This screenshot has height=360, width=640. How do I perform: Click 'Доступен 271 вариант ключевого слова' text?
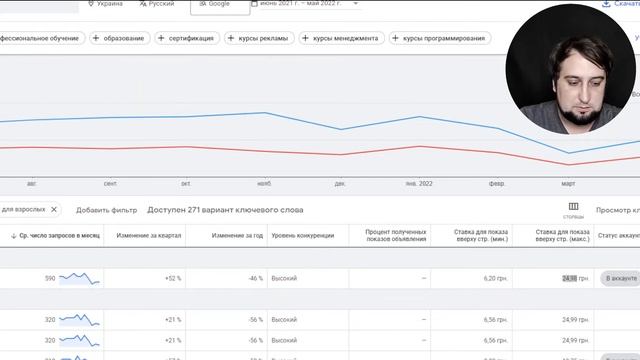[225, 210]
